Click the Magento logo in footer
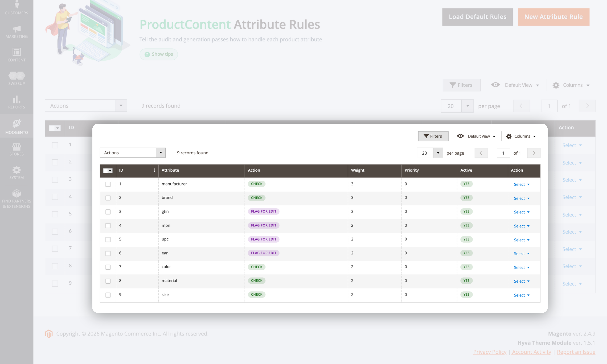 [x=49, y=334]
